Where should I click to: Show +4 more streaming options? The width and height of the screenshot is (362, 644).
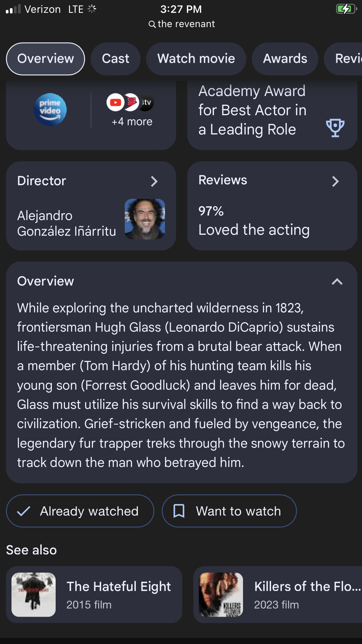(x=132, y=122)
